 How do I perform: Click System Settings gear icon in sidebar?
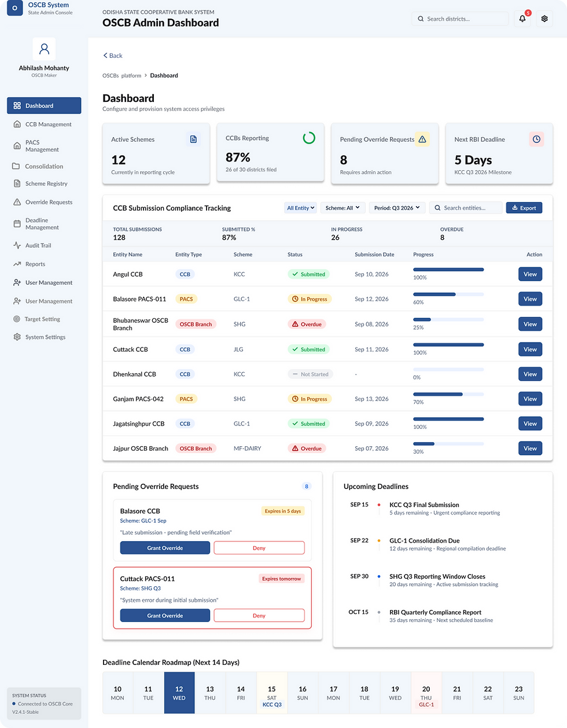[17, 337]
